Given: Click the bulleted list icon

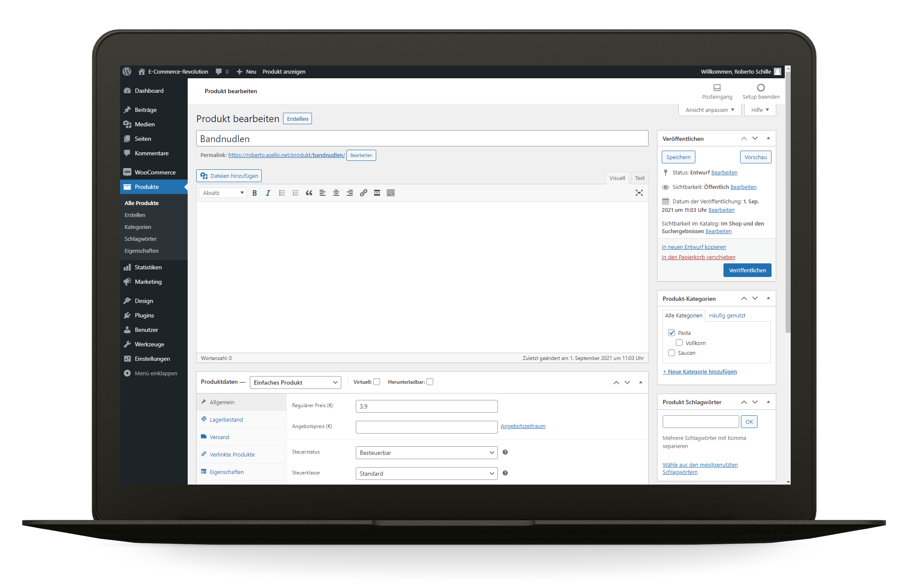Looking at the screenshot, I should tap(282, 193).
